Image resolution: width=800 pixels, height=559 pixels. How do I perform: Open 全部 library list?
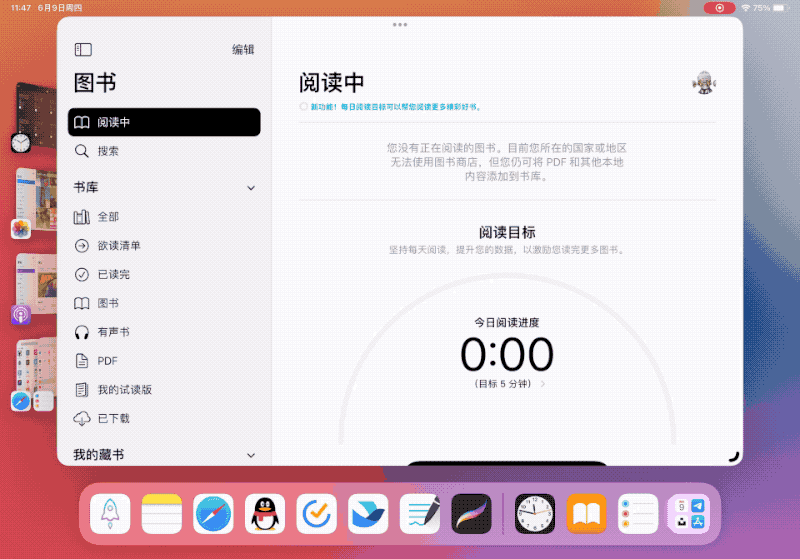tap(164, 217)
